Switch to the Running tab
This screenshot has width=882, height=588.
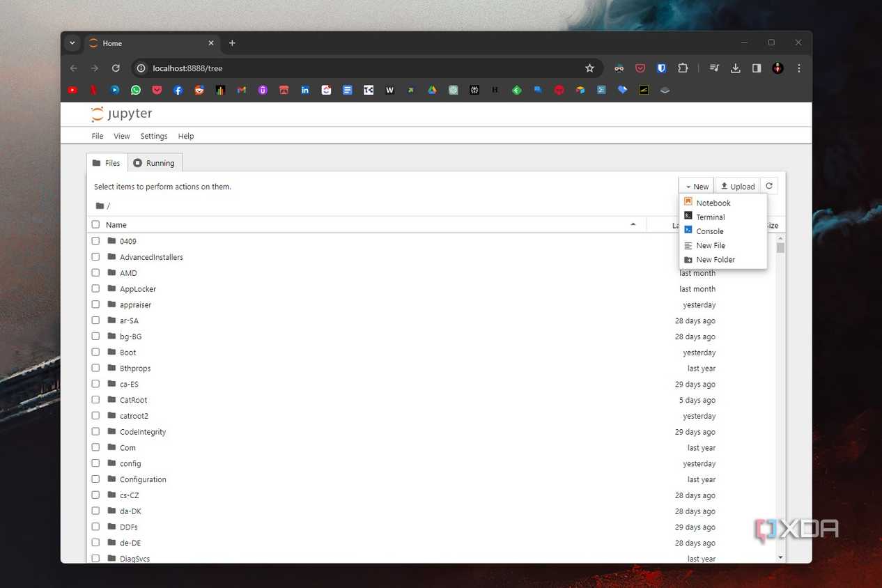(155, 163)
